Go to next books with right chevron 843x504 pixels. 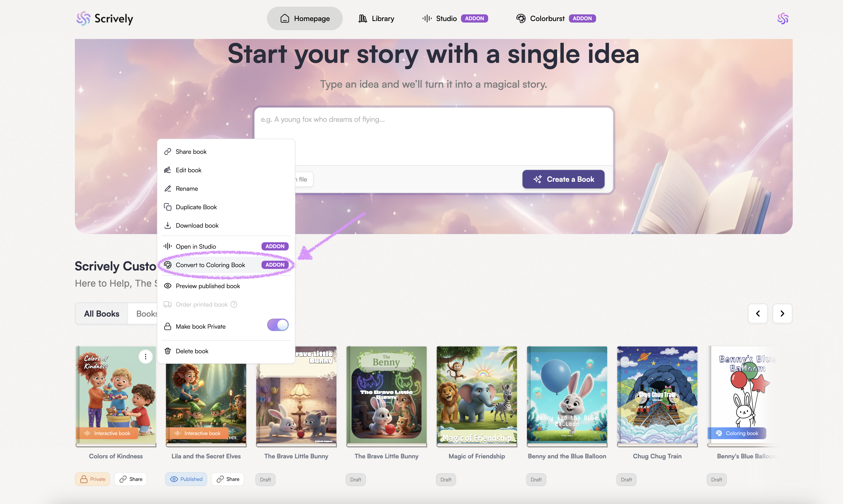[782, 314]
